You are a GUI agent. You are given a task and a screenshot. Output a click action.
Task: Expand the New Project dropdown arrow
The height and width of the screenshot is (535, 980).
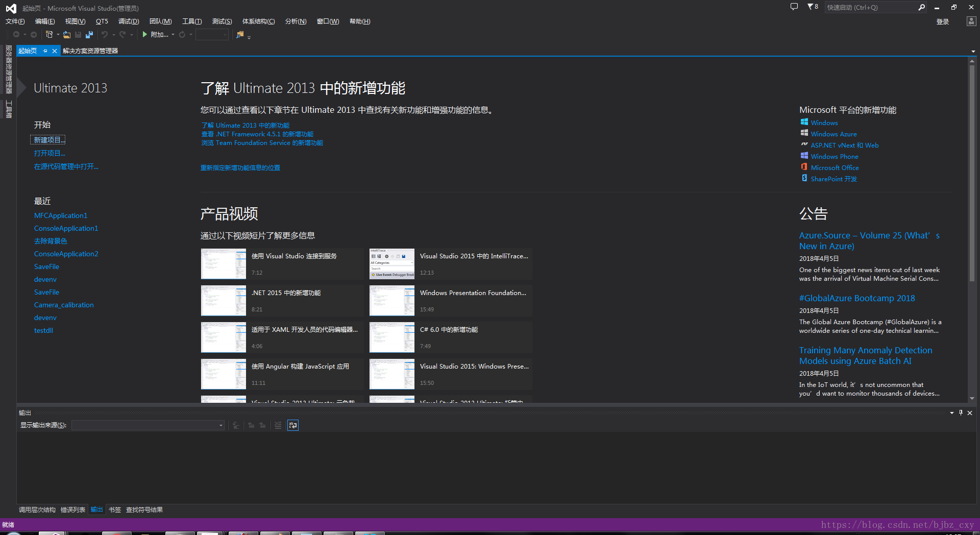click(x=58, y=35)
